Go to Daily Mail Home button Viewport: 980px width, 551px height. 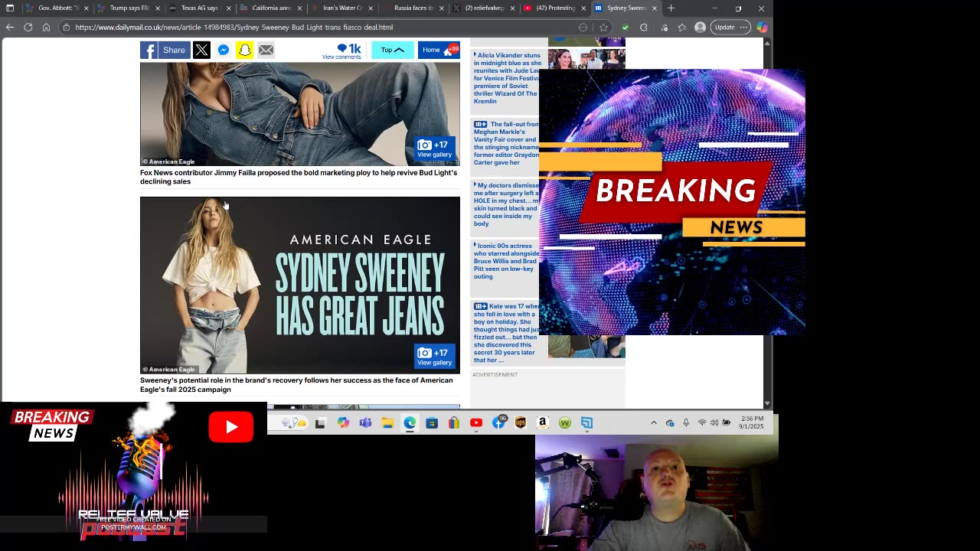point(439,50)
